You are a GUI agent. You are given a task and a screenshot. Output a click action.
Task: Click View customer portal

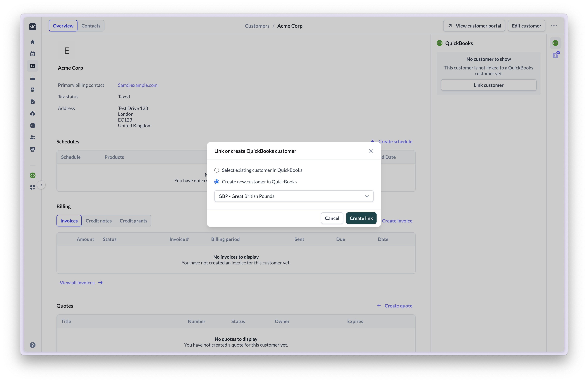coord(474,26)
